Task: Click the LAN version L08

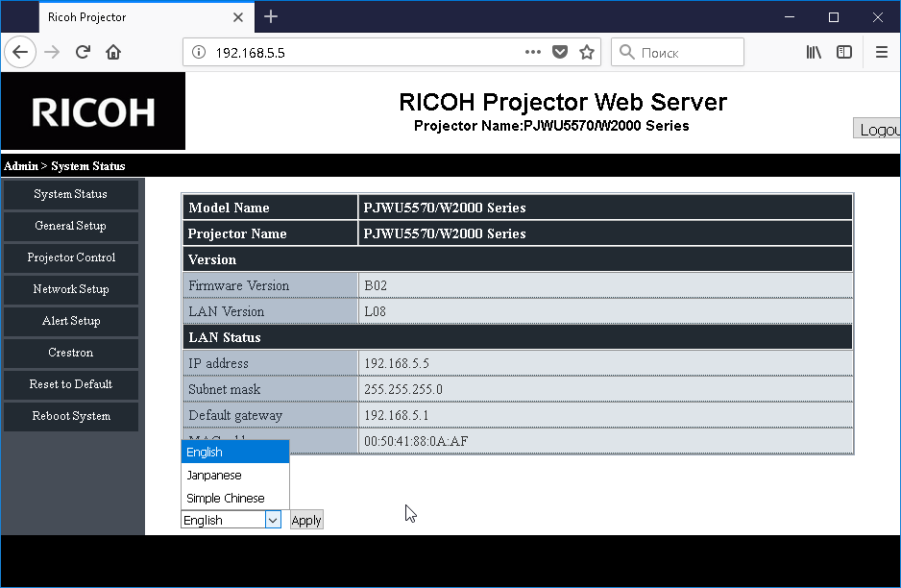Action: click(376, 311)
